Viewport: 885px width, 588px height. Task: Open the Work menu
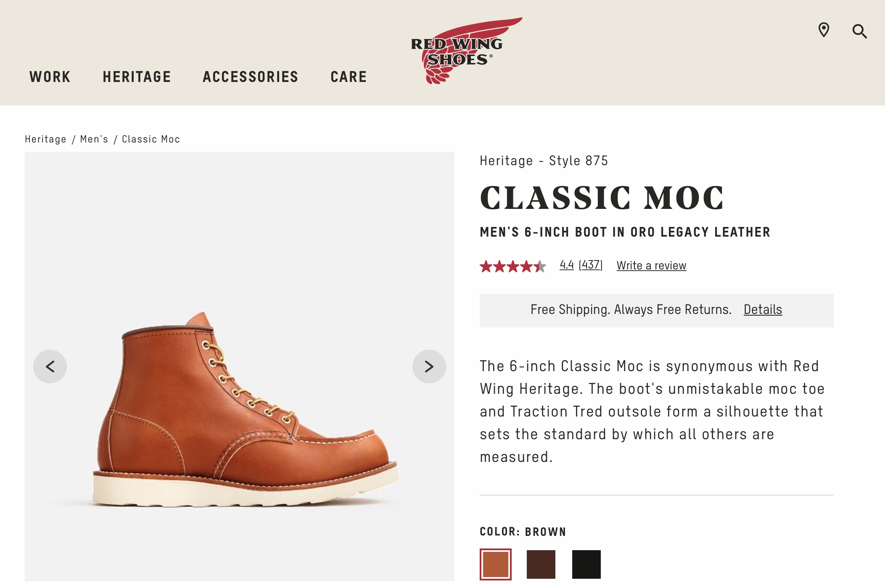(50, 77)
